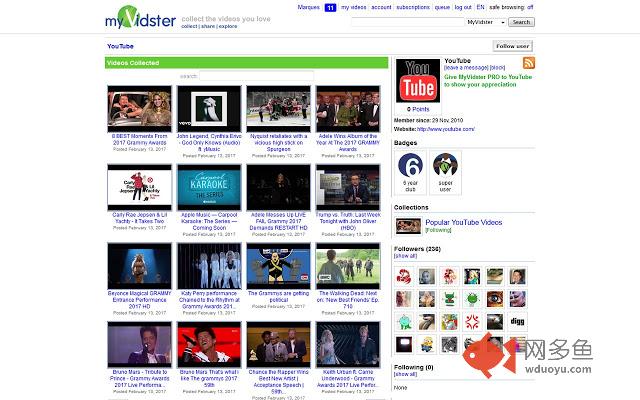This screenshot has height=400, width=640.
Task: Open Bruno Mars That's what I like thumbnail
Action: [x=209, y=344]
